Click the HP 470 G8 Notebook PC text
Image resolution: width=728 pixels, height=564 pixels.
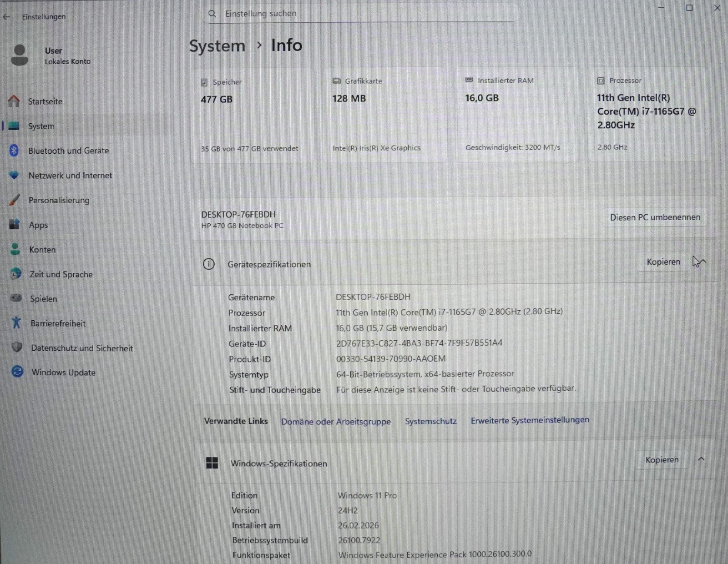[242, 226]
